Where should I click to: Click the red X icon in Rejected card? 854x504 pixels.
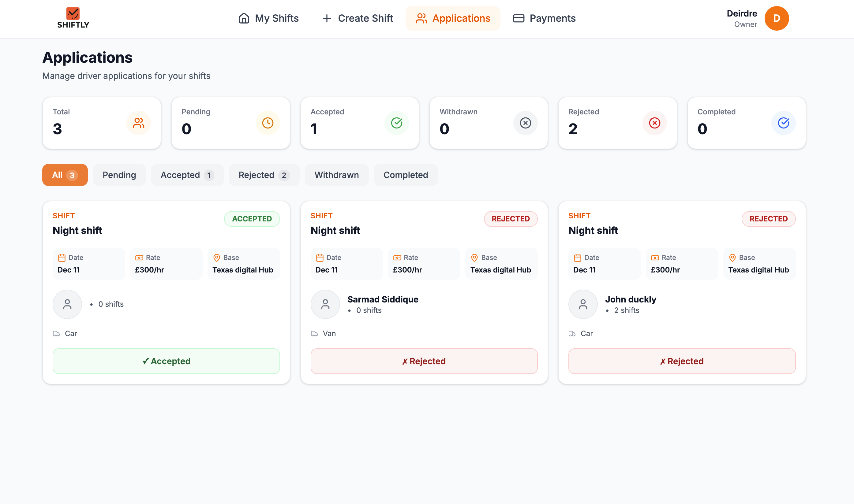click(x=654, y=123)
